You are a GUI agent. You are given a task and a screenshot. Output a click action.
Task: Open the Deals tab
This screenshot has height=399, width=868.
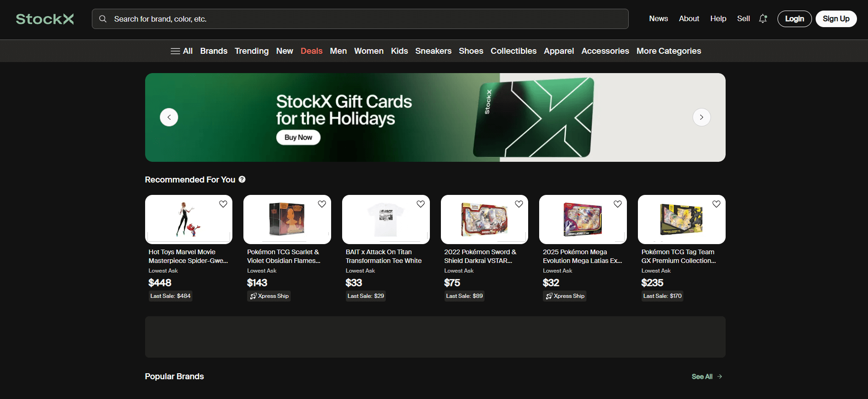(x=311, y=51)
